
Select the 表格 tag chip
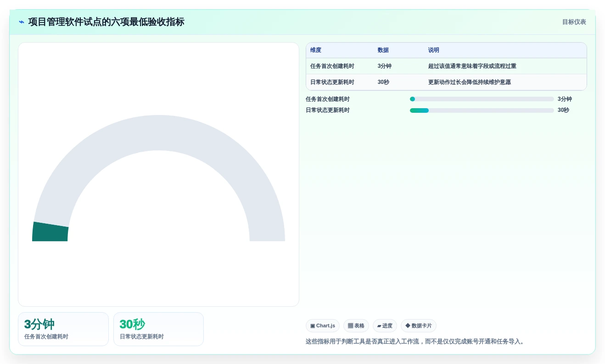(356, 326)
